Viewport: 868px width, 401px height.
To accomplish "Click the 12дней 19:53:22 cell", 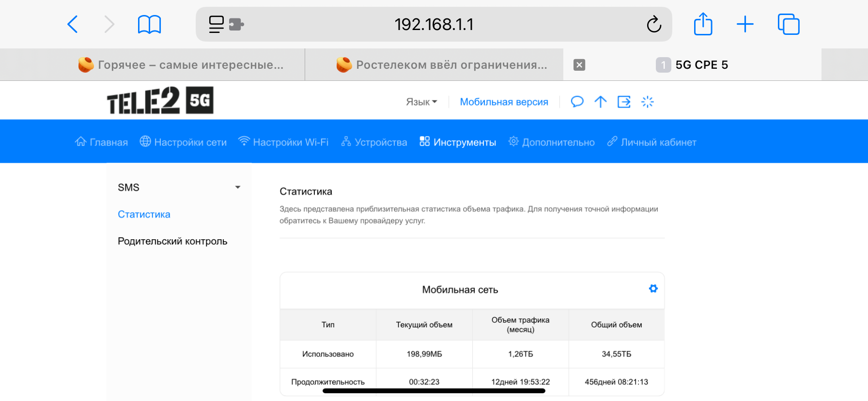I will 521,382.
